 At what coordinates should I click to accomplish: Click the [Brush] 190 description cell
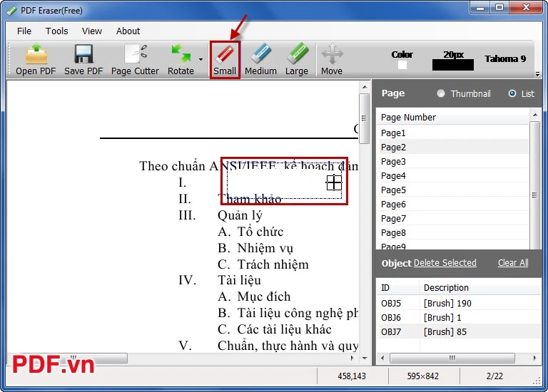(447, 304)
